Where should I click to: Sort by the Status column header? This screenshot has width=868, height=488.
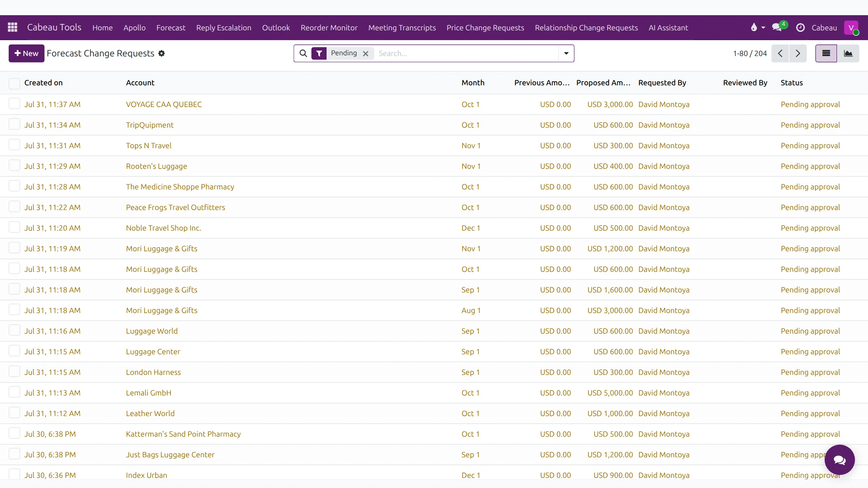pos(792,83)
